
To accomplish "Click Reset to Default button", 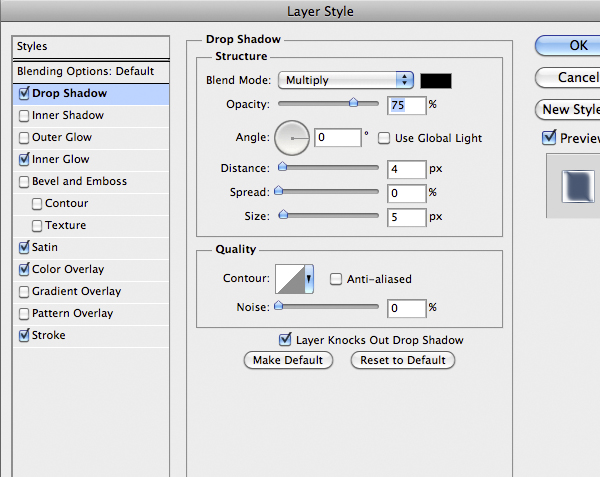I will click(x=403, y=360).
